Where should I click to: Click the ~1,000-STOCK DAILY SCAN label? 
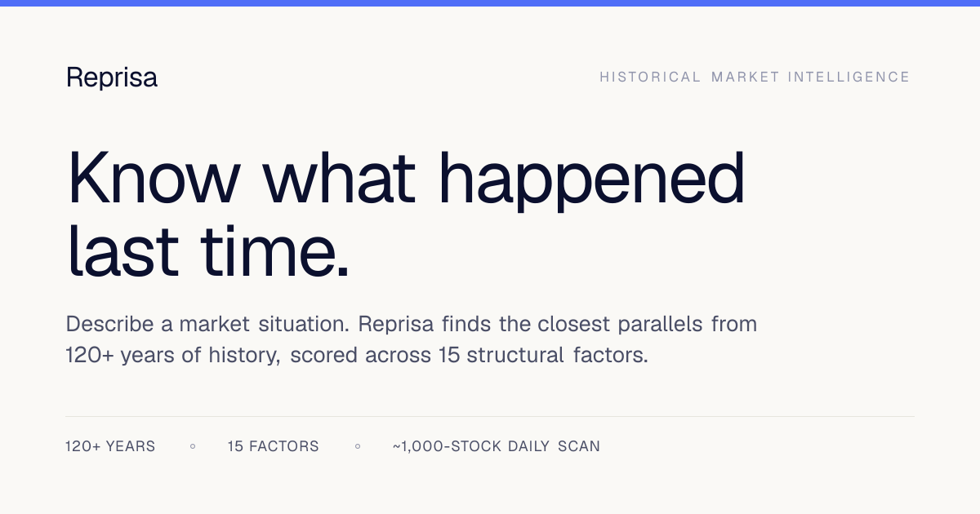pos(497,446)
